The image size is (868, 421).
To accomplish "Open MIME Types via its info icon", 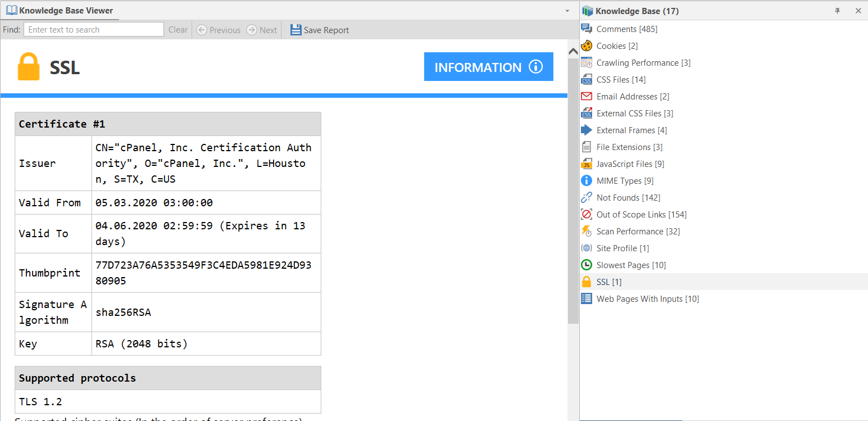I will 587,180.
